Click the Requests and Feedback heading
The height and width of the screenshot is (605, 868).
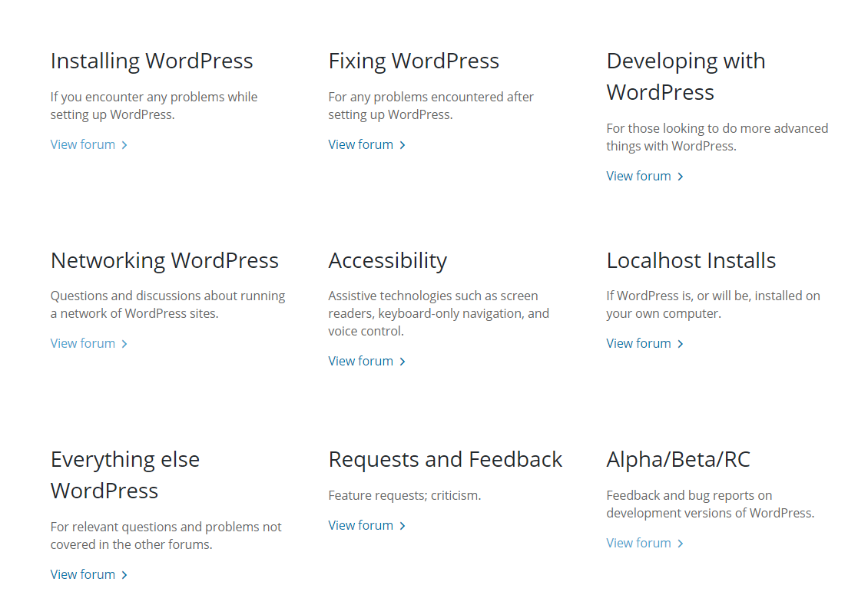(445, 459)
